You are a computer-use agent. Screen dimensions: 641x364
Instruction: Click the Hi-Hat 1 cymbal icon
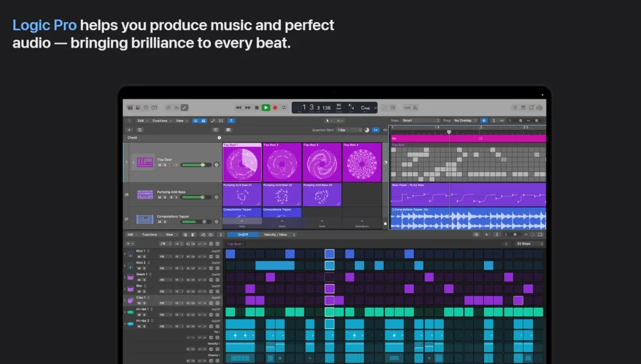[130, 312]
